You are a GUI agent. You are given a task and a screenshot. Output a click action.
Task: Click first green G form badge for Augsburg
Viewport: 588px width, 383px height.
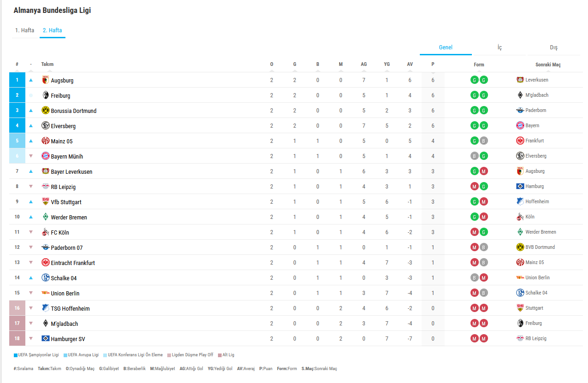click(x=474, y=80)
